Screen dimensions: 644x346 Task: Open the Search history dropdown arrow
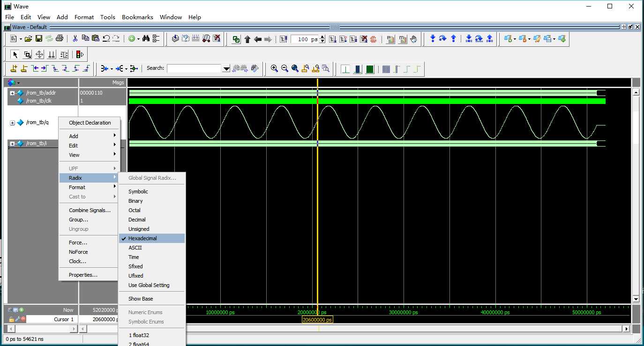click(x=226, y=69)
